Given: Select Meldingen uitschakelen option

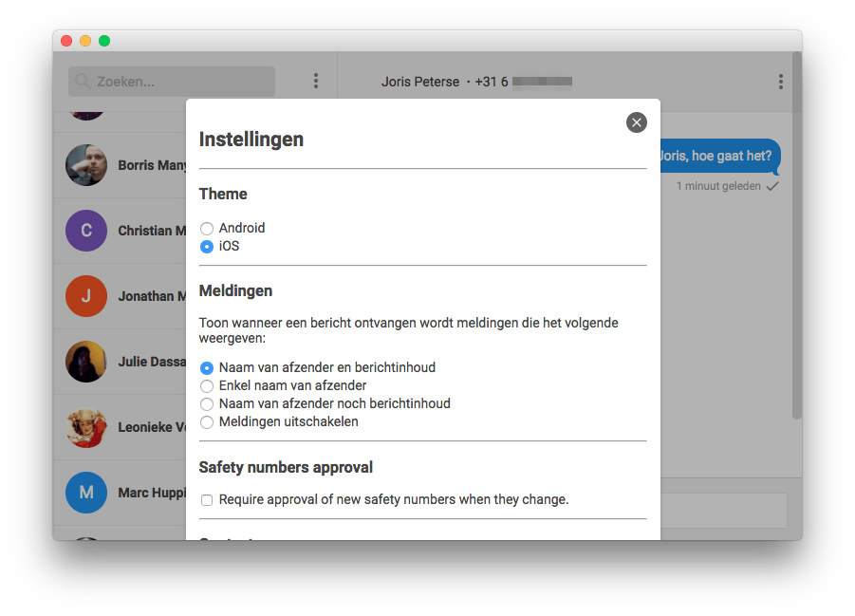Looking at the screenshot, I should pos(207,422).
